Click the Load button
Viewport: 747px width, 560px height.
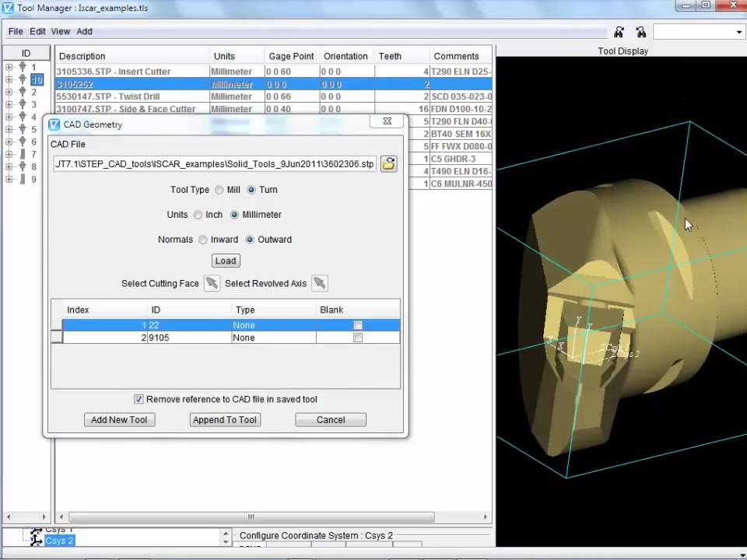coord(226,261)
